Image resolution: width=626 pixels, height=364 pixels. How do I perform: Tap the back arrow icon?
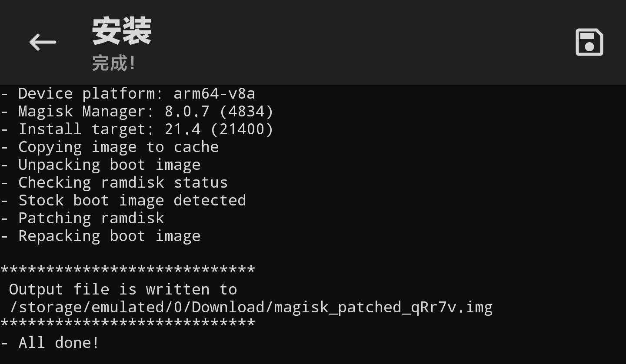click(43, 42)
